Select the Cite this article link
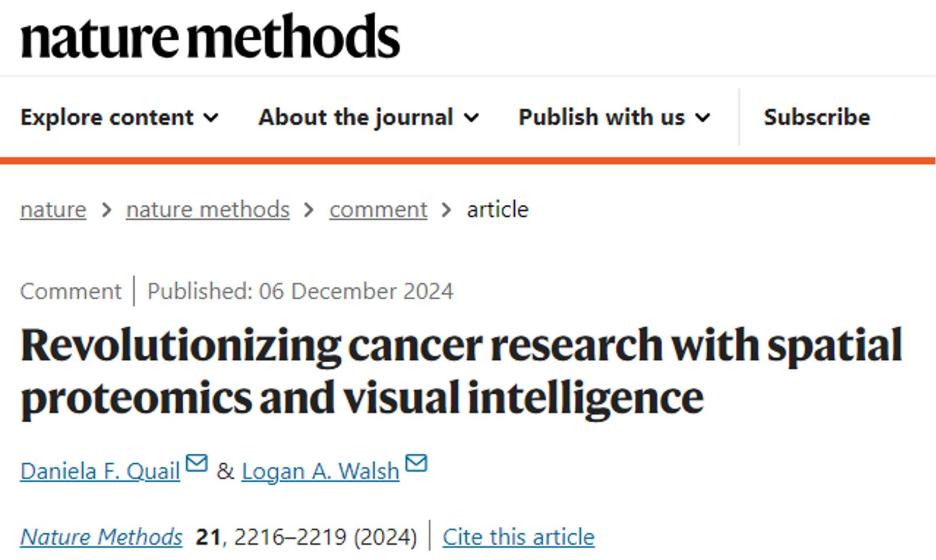 [x=518, y=537]
